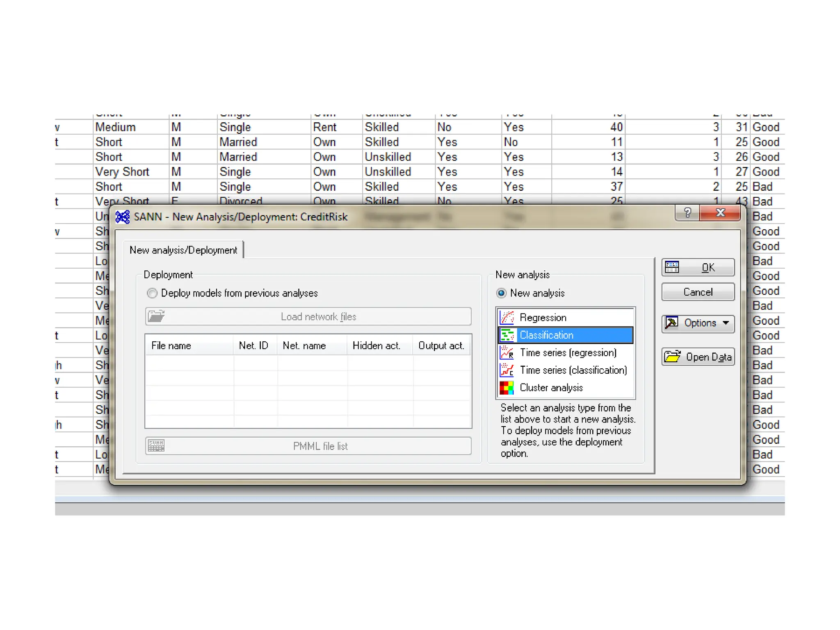Click the Time series (classification) icon

tap(507, 370)
